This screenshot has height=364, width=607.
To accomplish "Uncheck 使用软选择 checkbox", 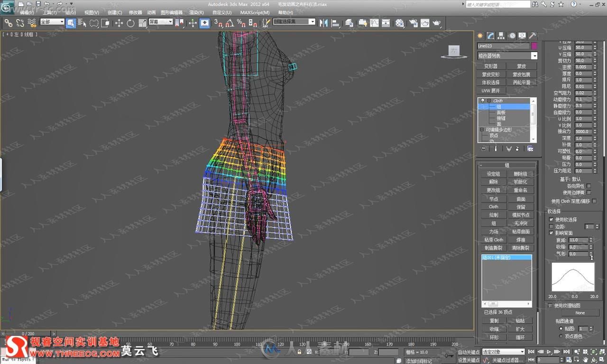I will click(x=551, y=219).
